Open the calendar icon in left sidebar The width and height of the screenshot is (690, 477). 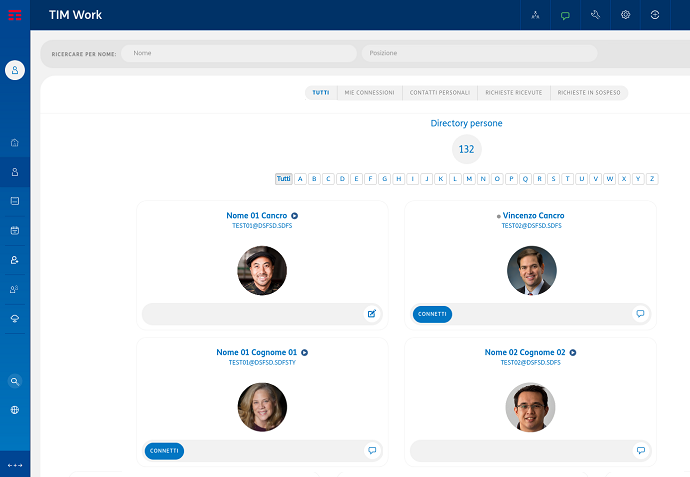pos(15,230)
